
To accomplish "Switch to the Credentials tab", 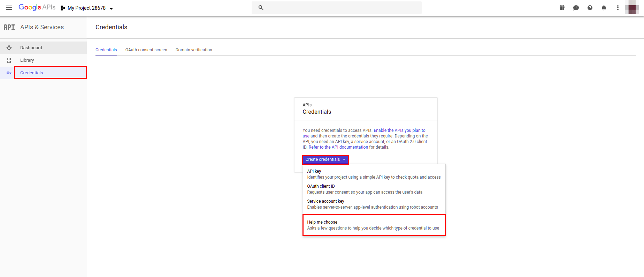I will 106,50.
